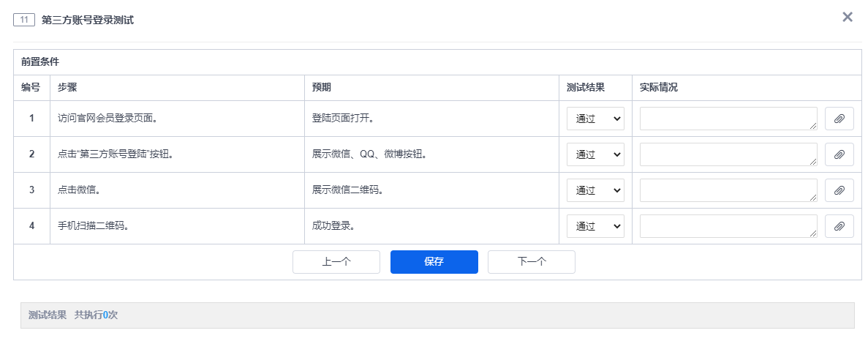Focus the actual result field for step 2
Viewport: 868px width, 344px height.
pos(728,154)
